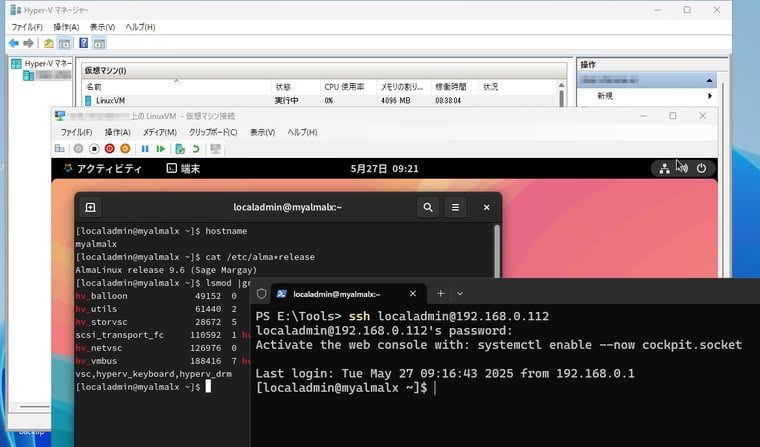Open 表示(V) menu in VM connection window
This screenshot has width=760, height=447.
click(x=262, y=132)
